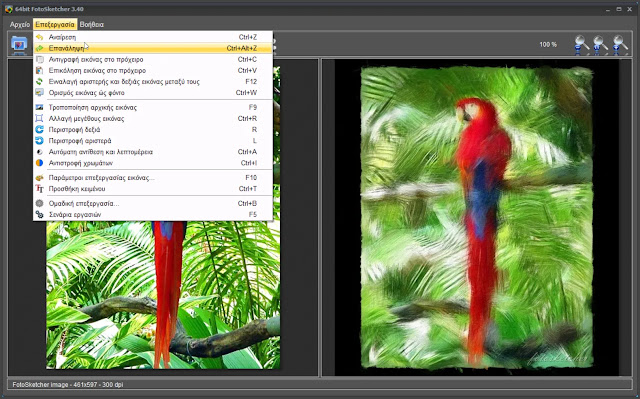Image resolution: width=640 pixels, height=399 pixels.
Task: Click the rotate left icon beside Περιστροφή αριστερά
Action: tap(39, 141)
